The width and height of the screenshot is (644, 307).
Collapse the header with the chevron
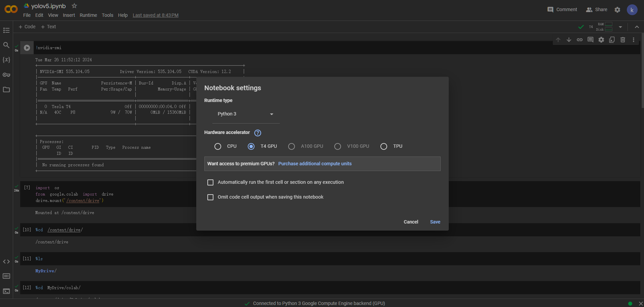click(x=637, y=27)
